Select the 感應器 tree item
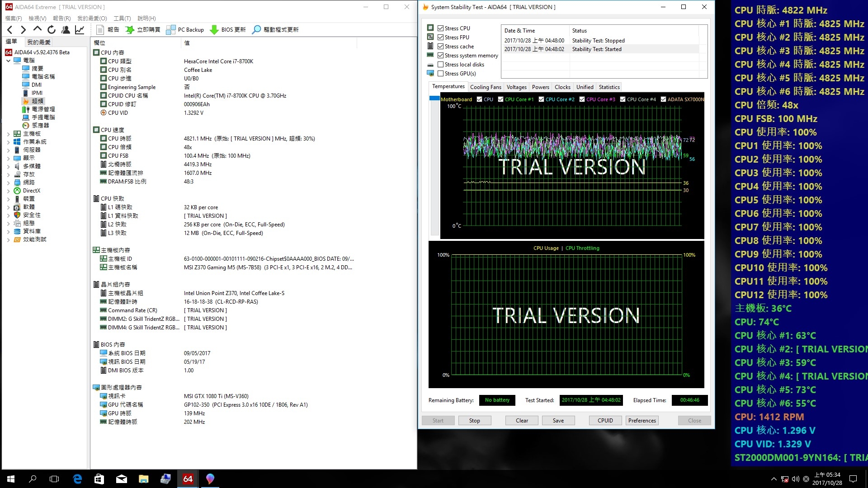Screen dimensions: 868x488 pos(40,126)
